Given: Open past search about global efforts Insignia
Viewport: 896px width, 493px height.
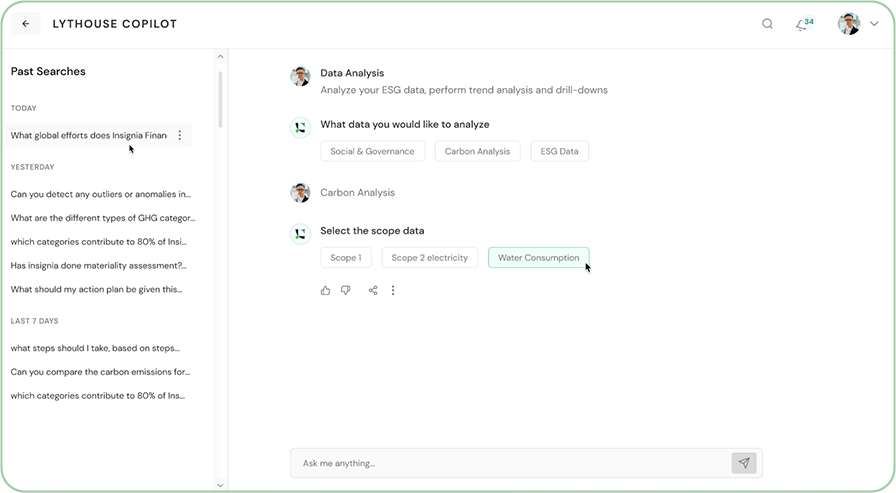Looking at the screenshot, I should (x=89, y=135).
